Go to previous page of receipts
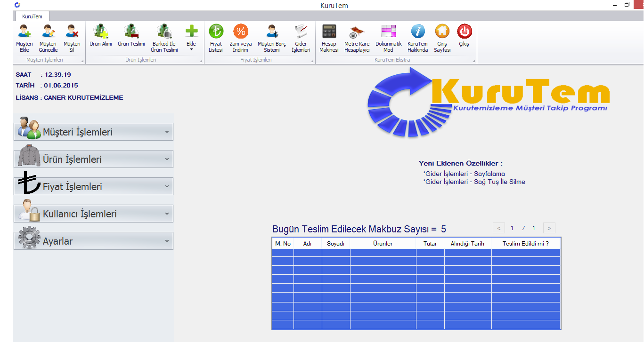The width and height of the screenshot is (644, 342). 499,228
